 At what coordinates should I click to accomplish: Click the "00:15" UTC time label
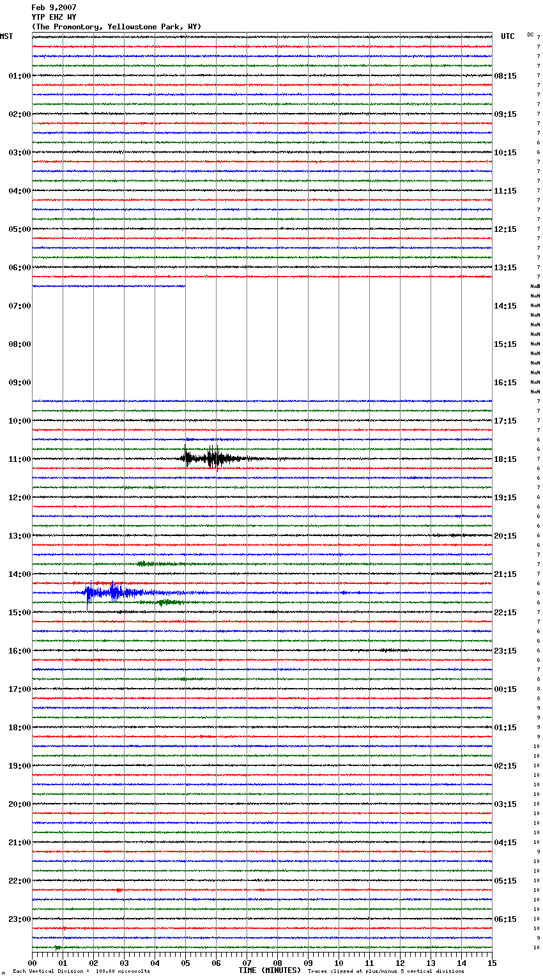[x=505, y=689]
